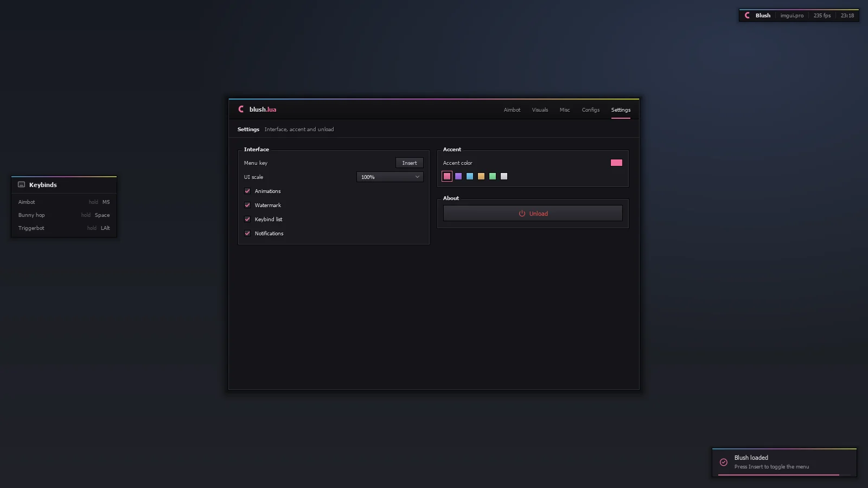Pick the blue accent preset
Image resolution: width=868 pixels, height=488 pixels.
click(470, 176)
